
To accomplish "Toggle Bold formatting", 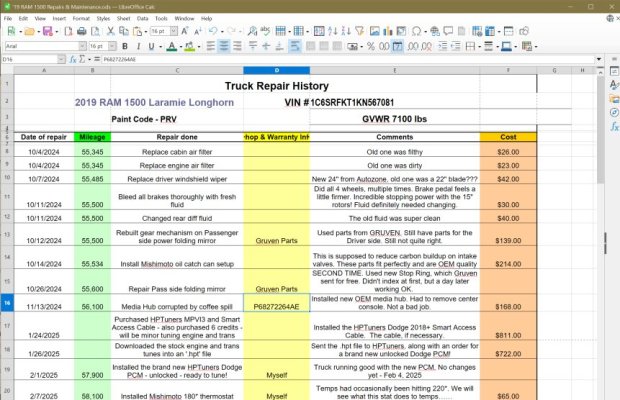I will tap(125, 46).
